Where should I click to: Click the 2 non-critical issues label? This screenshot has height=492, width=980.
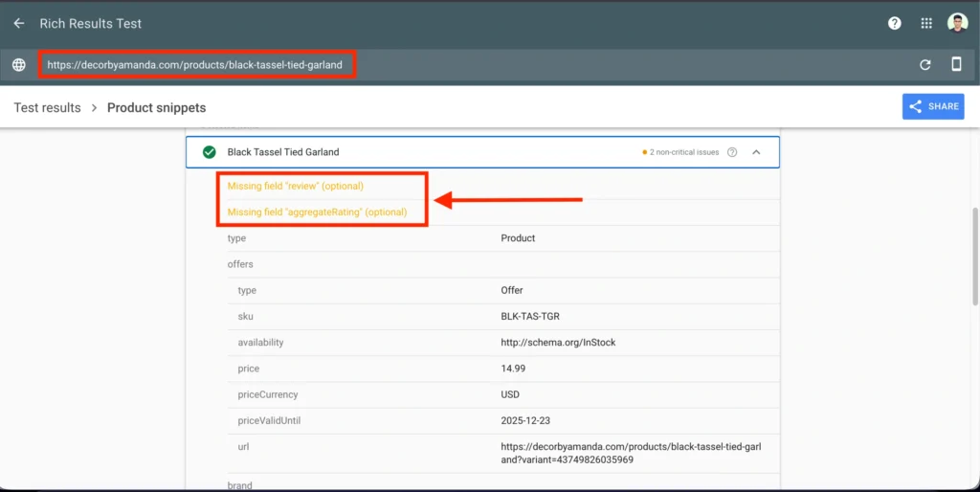click(683, 152)
